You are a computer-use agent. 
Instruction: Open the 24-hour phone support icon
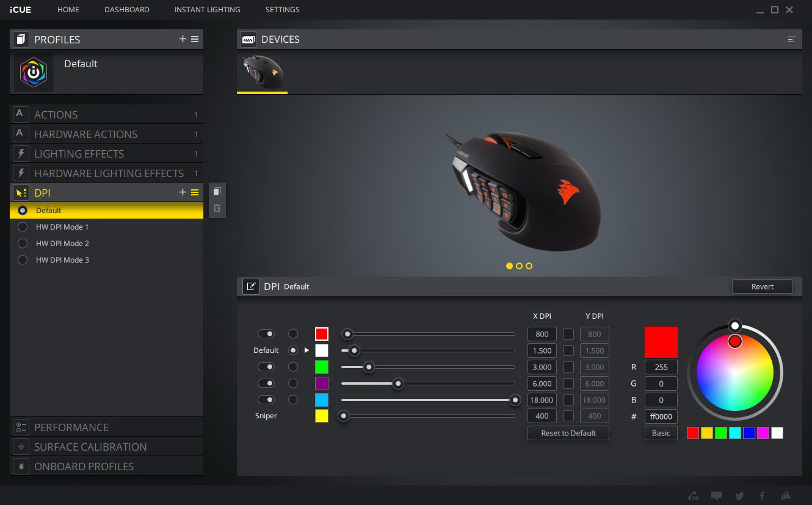[693, 496]
